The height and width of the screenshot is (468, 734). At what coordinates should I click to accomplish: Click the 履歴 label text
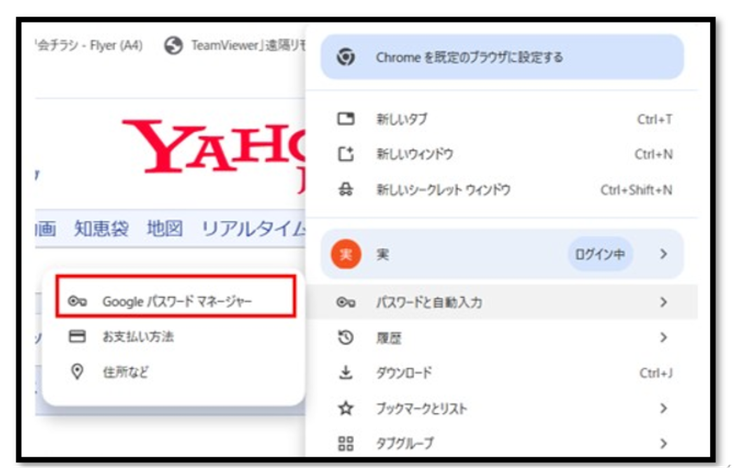(389, 338)
